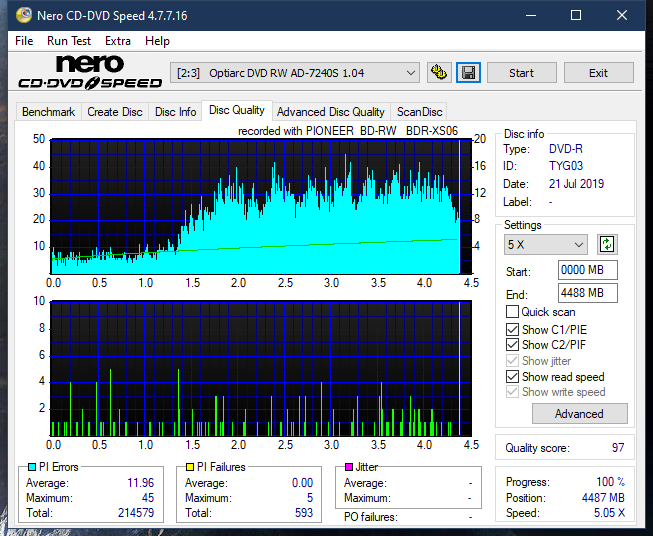Click the Exit button
653x536 pixels.
[598, 73]
